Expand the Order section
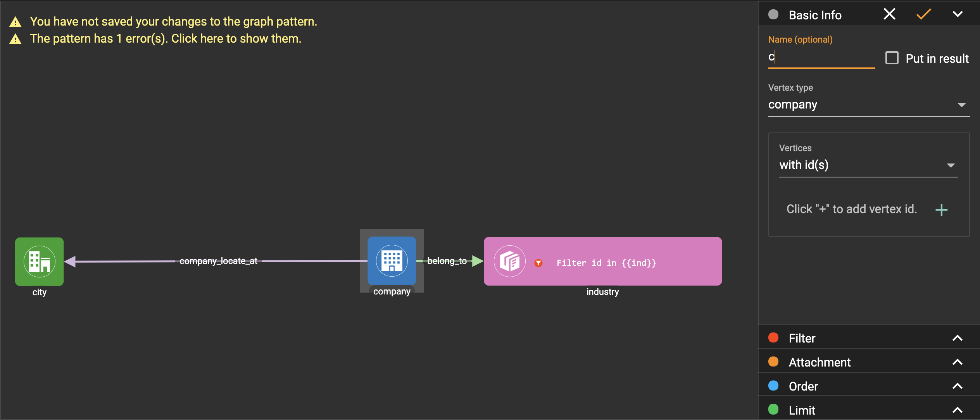This screenshot has height=420, width=980. point(958,386)
